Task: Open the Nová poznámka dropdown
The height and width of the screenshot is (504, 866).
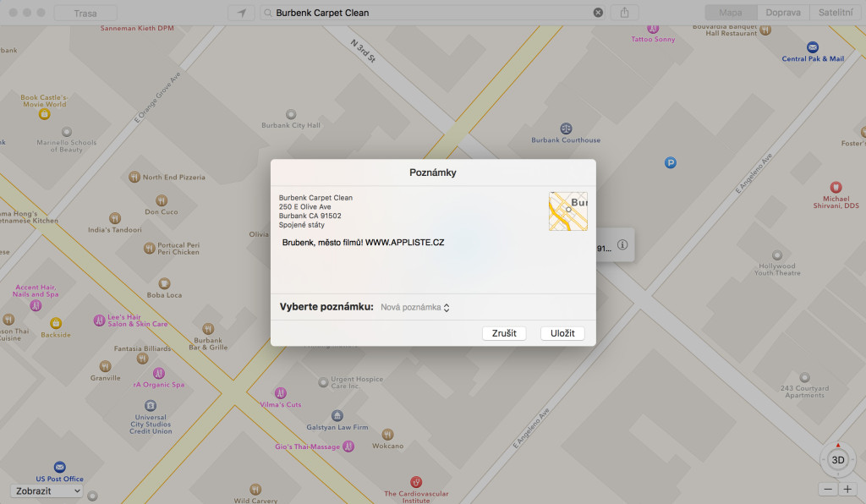Action: pos(414,308)
